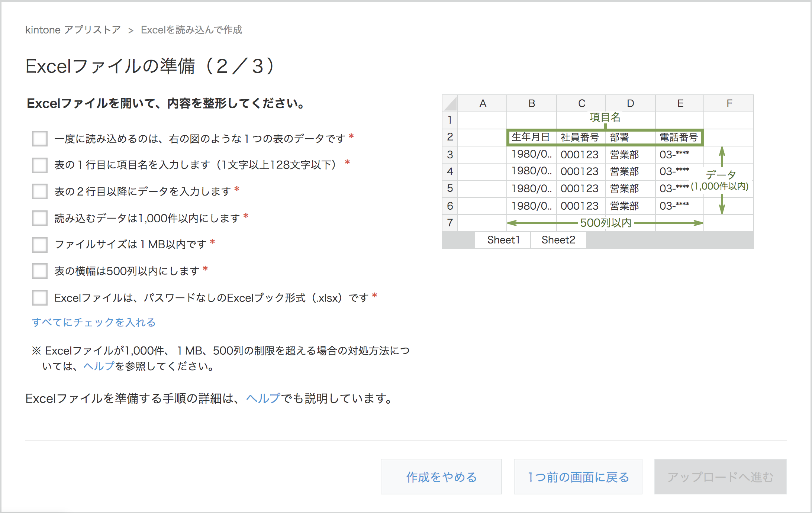The image size is (812, 513).
Task: Open the ヘルプ link about preparation steps
Action: (x=263, y=399)
